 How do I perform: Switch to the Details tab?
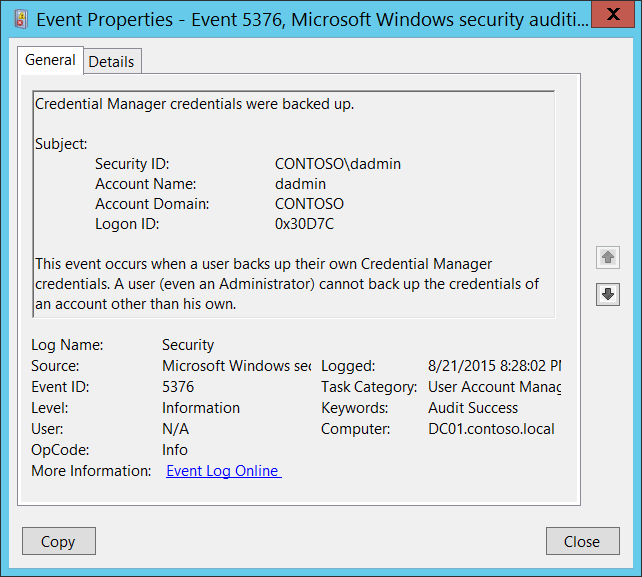click(111, 61)
